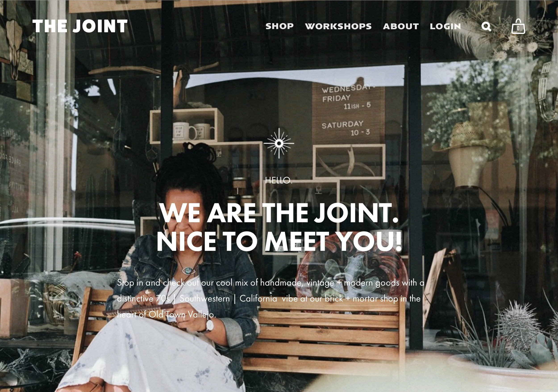Open the SHOP menu item

[x=279, y=26]
